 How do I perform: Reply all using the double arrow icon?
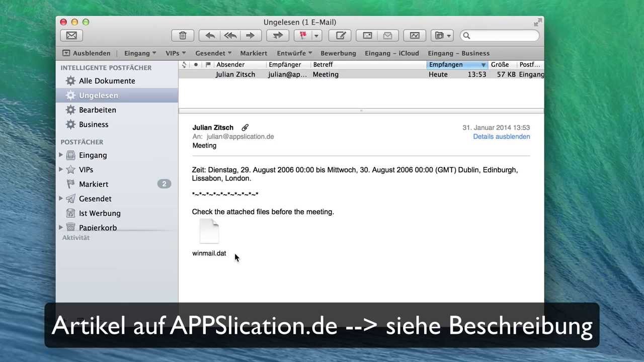(x=230, y=36)
